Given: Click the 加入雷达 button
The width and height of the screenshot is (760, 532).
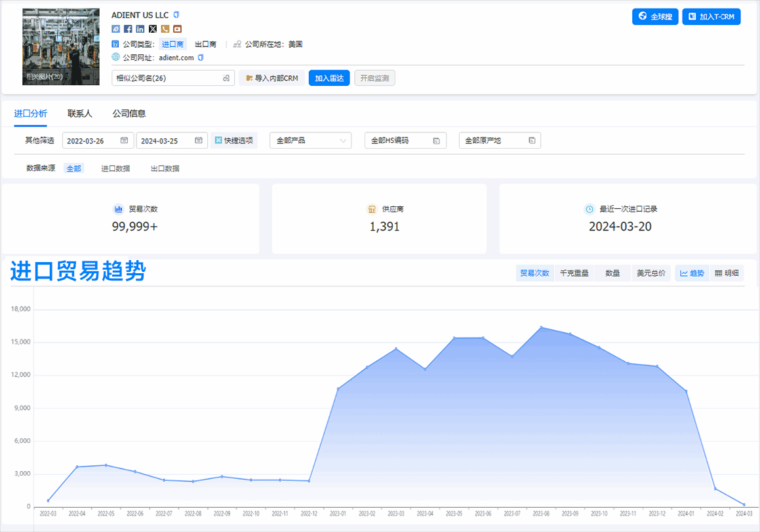Looking at the screenshot, I should click(x=329, y=78).
